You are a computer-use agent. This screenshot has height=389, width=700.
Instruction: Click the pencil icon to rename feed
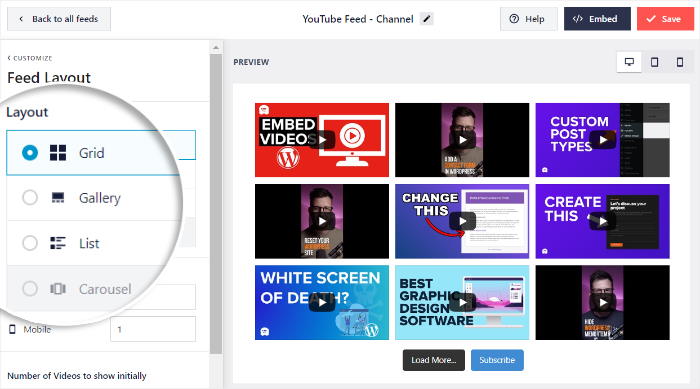click(426, 19)
